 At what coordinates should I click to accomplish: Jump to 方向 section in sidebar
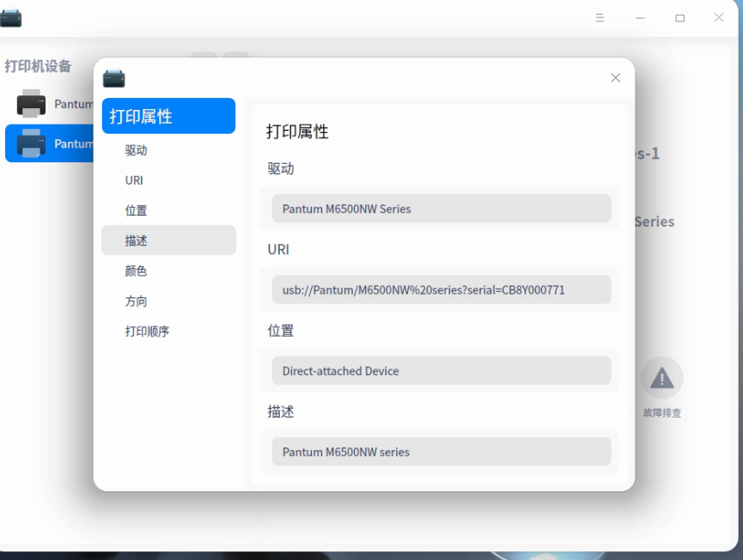[x=168, y=301]
